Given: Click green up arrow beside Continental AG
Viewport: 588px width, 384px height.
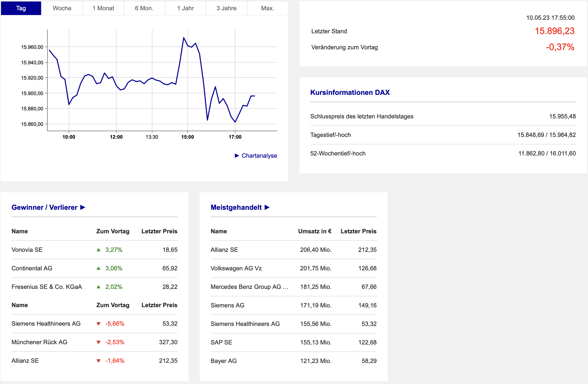Looking at the screenshot, I should click(99, 268).
